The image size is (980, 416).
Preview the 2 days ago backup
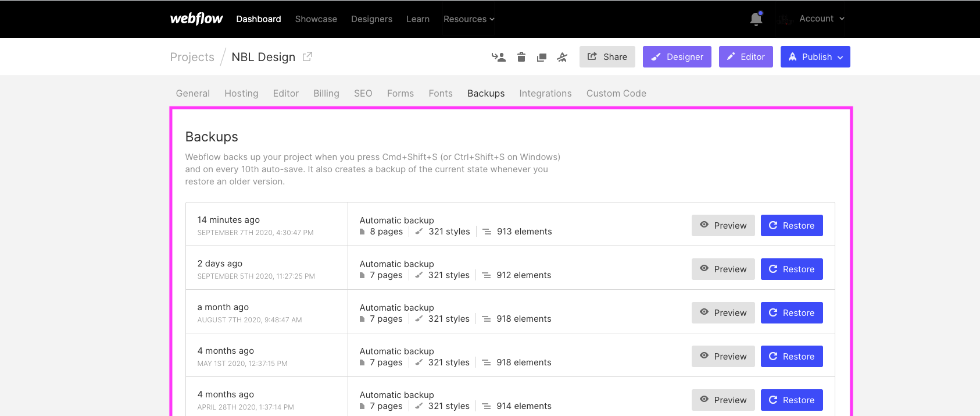(723, 269)
